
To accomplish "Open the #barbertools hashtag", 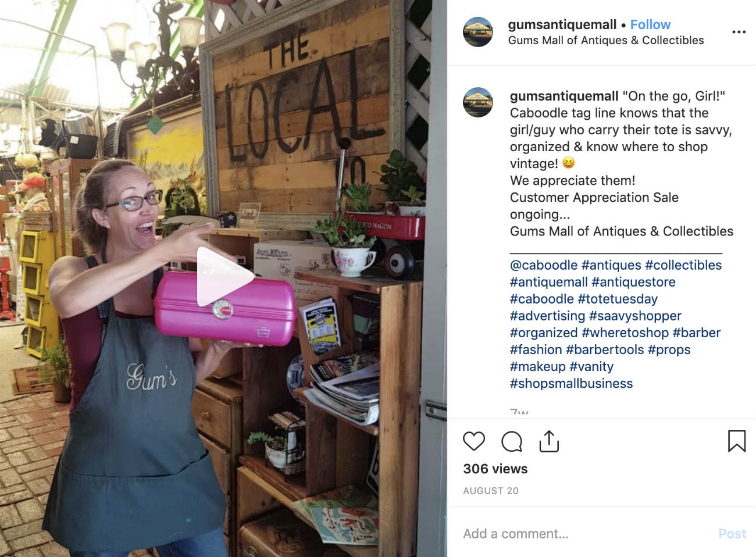I will (x=605, y=349).
